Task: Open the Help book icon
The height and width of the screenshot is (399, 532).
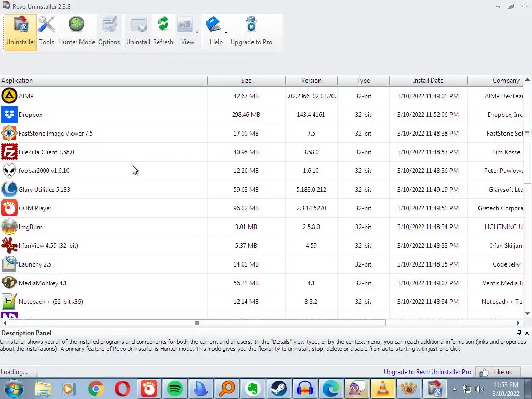Action: click(214, 24)
